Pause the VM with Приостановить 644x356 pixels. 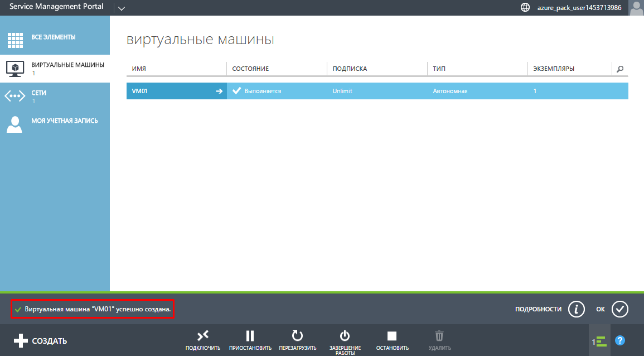click(x=250, y=336)
